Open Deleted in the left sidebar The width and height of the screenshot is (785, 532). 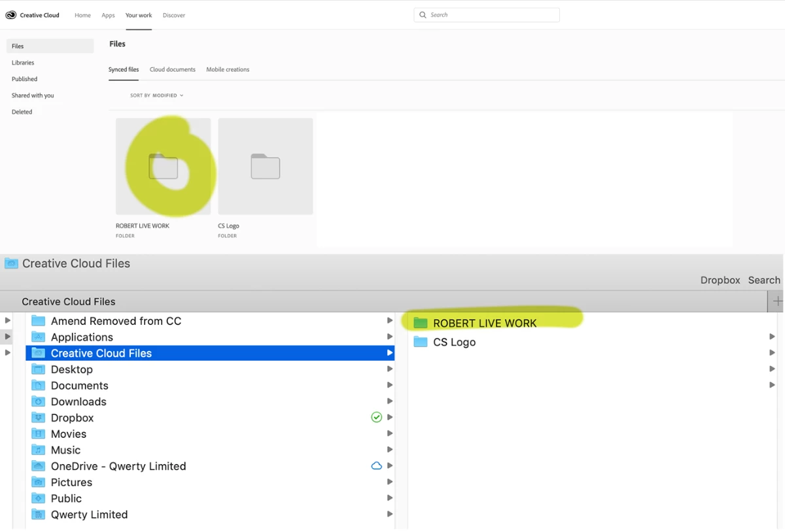(22, 112)
